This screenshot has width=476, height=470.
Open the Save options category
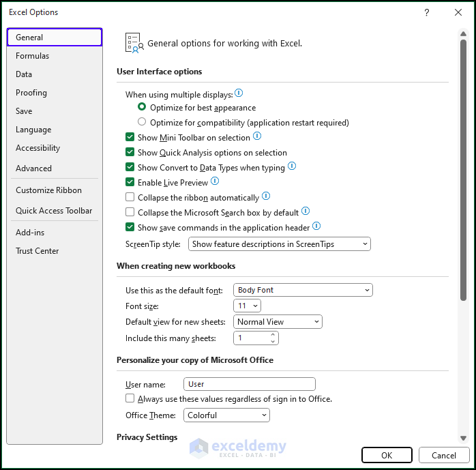[x=55, y=111]
